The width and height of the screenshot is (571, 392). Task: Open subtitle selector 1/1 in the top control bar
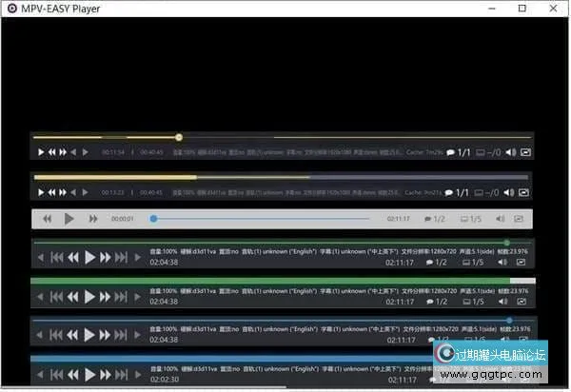click(x=458, y=152)
